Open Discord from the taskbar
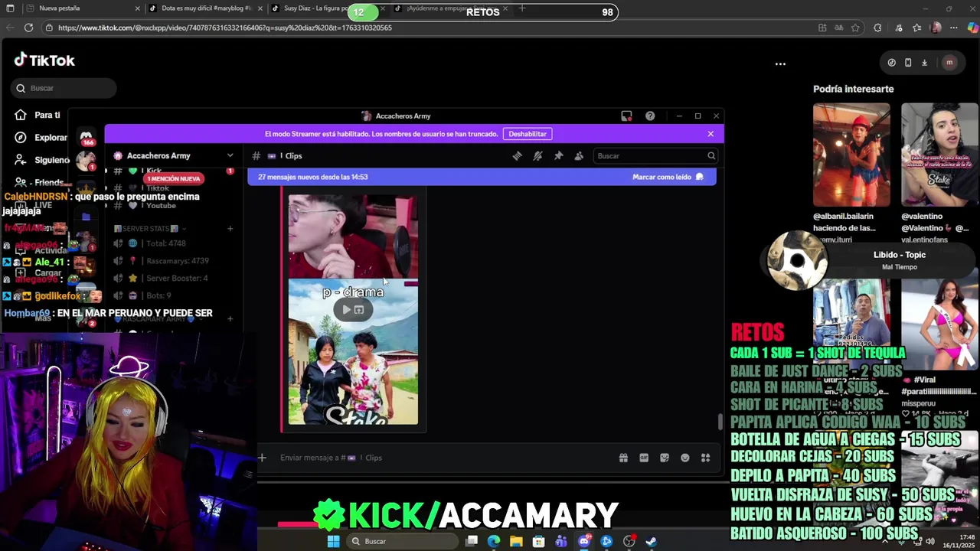The width and height of the screenshot is (980, 551). 584,541
